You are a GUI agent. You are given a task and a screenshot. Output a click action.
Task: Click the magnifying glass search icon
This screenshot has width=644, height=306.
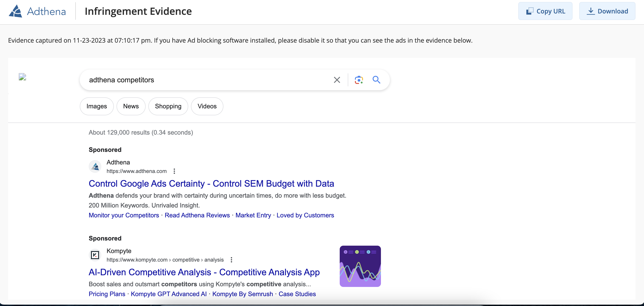tap(376, 80)
